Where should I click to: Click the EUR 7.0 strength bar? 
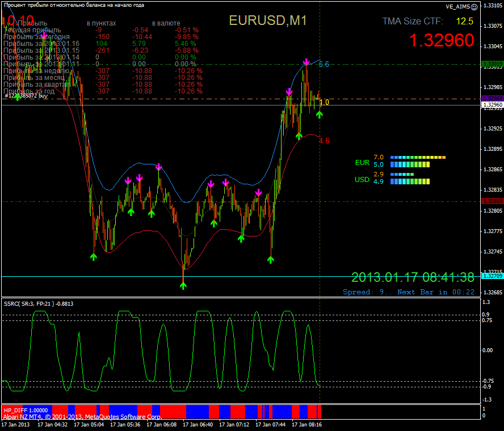(x=418, y=157)
